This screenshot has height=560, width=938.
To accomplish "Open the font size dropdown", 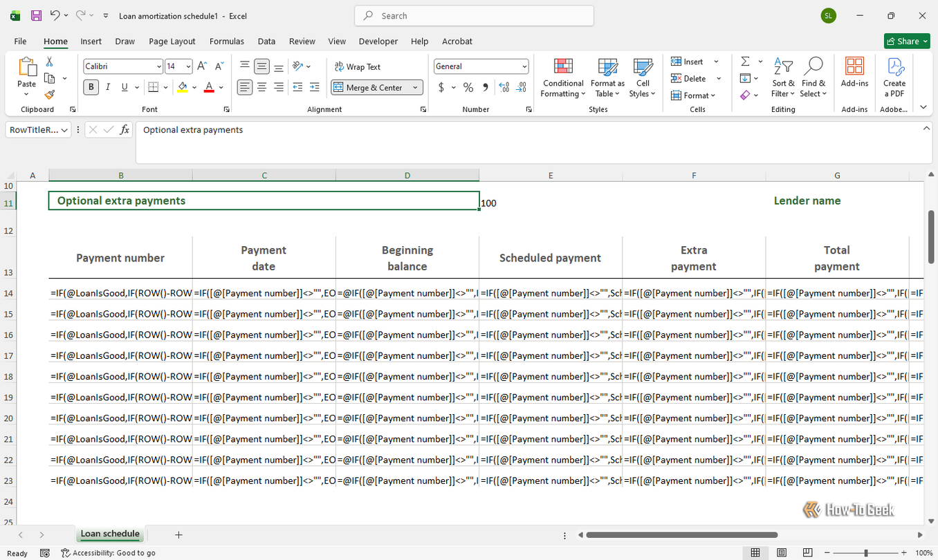I will click(189, 66).
